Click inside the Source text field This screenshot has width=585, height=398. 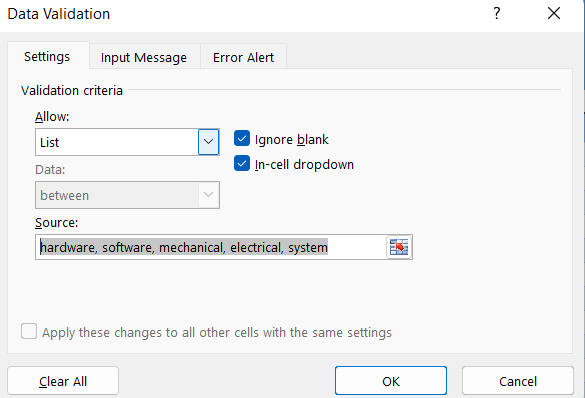point(211,247)
